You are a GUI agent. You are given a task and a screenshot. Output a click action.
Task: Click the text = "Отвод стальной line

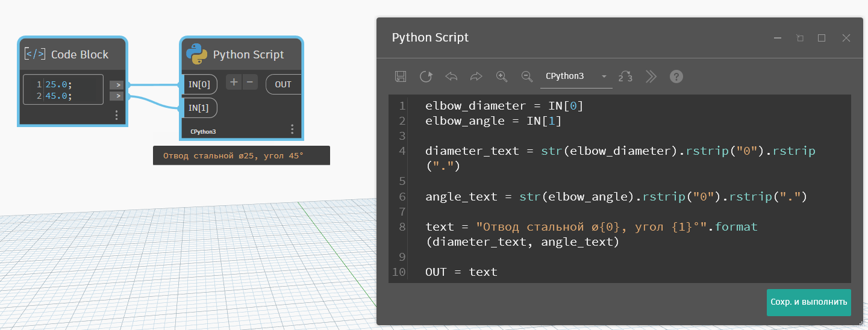click(591, 234)
